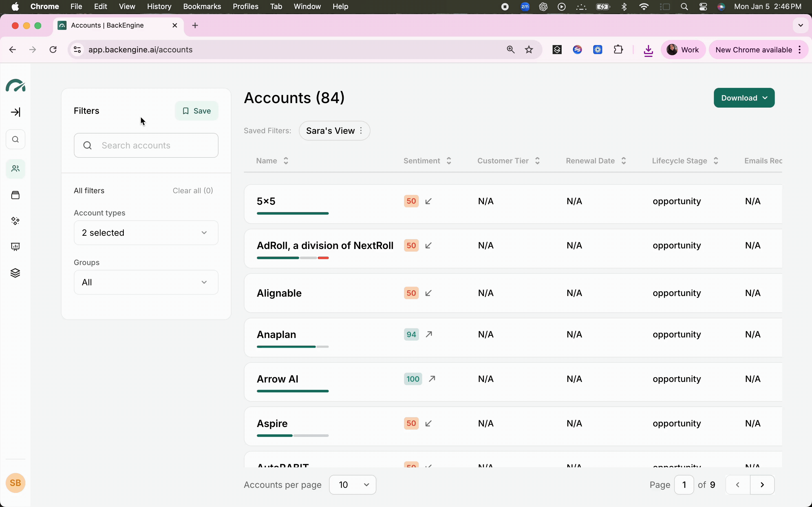Save the current filters
This screenshot has height=507, width=812.
click(196, 111)
